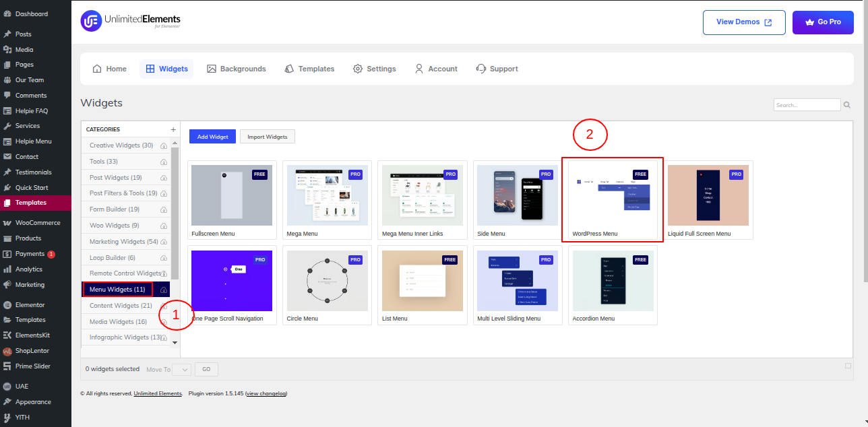Go to the Templates tab in plugin navigation
Screen dimensions: 868x427
309,69
